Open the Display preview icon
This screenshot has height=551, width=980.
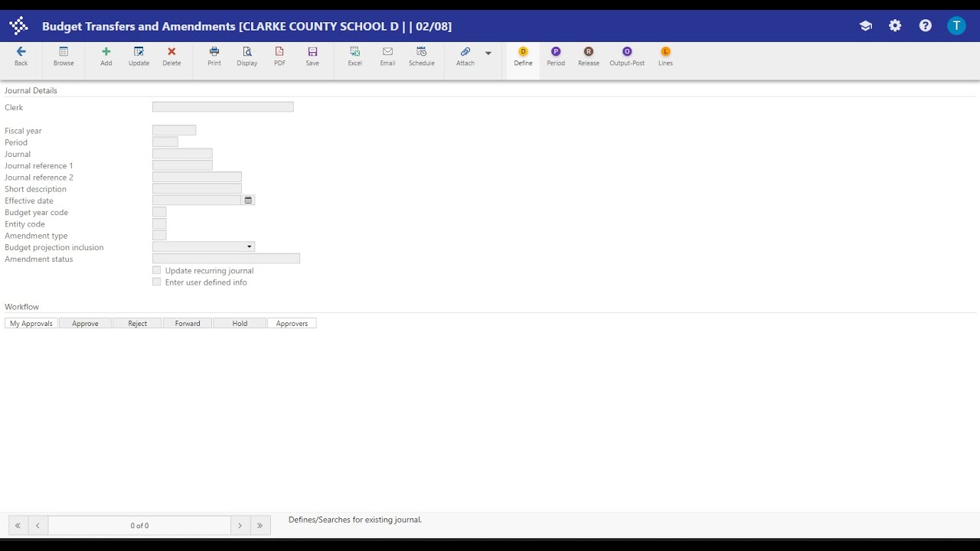(x=247, y=52)
